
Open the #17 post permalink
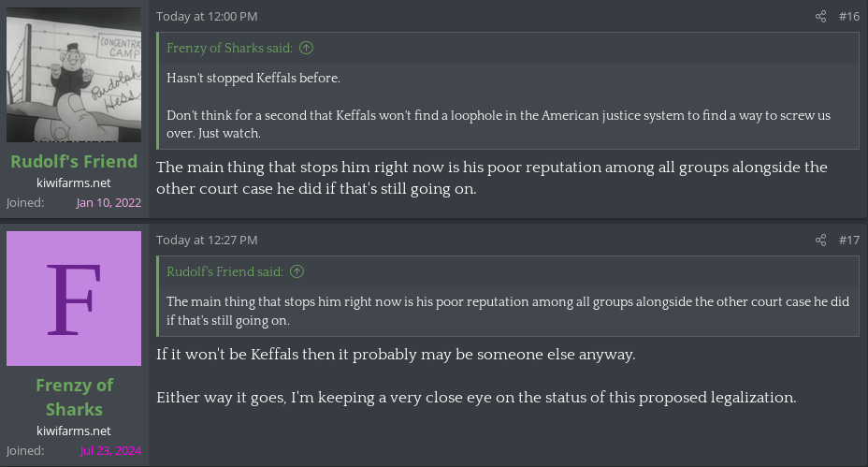[x=848, y=241]
